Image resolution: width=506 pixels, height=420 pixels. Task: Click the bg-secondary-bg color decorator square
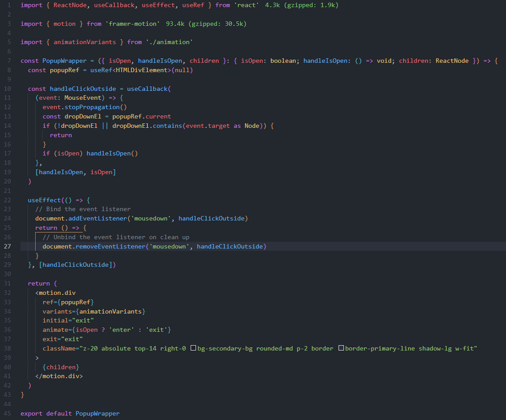point(193,348)
